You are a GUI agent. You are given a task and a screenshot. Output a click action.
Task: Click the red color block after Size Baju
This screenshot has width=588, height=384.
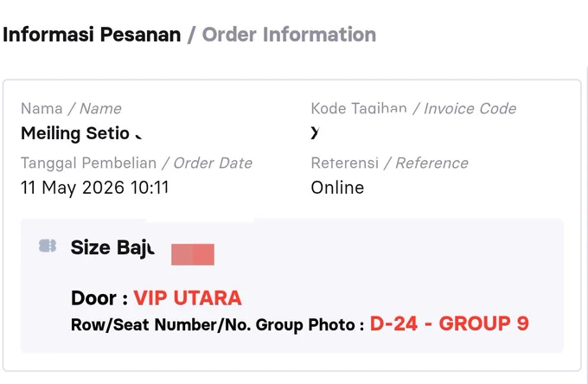coord(193,254)
